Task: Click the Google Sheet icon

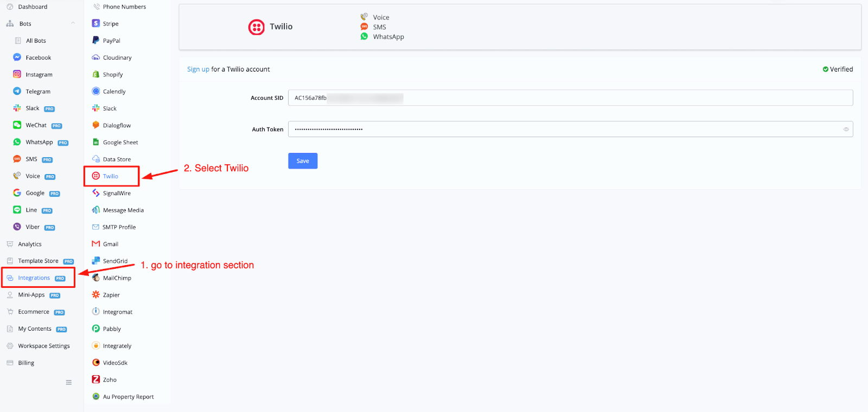Action: [x=96, y=142]
